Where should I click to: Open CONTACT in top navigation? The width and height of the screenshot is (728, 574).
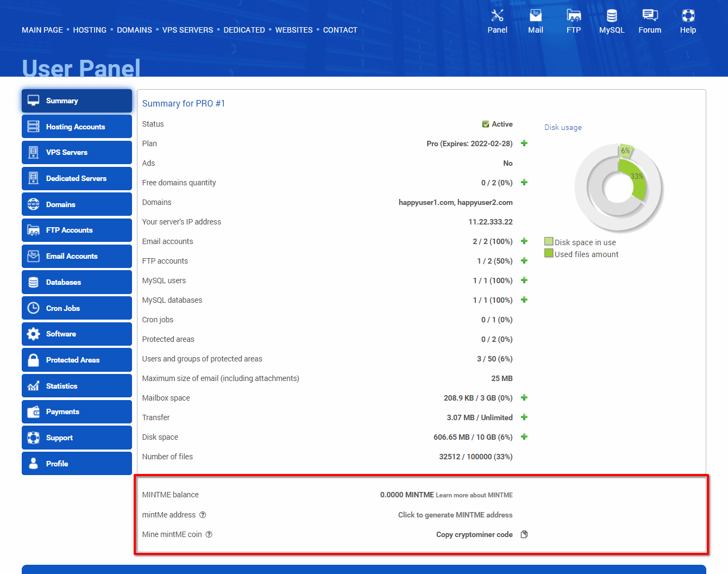pyautogui.click(x=340, y=30)
